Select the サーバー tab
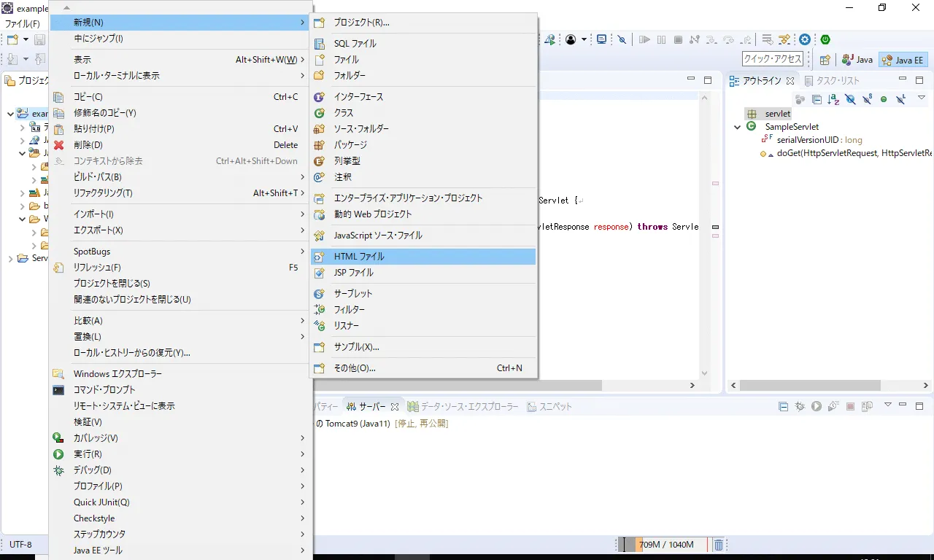The width and height of the screenshot is (934, 560). [372, 407]
